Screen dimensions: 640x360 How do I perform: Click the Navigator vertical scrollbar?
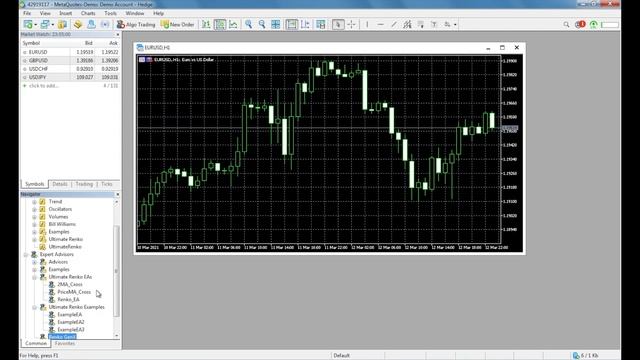click(116, 271)
